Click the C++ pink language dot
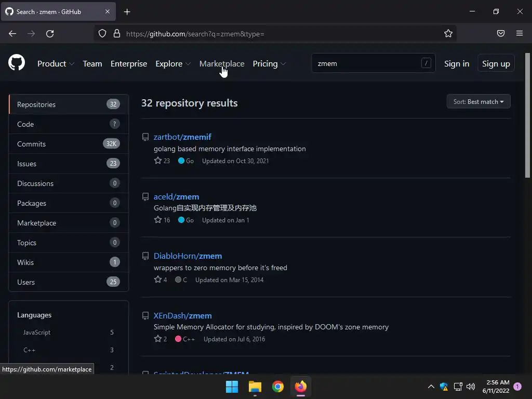Image resolution: width=532 pixels, height=399 pixels. (x=178, y=339)
